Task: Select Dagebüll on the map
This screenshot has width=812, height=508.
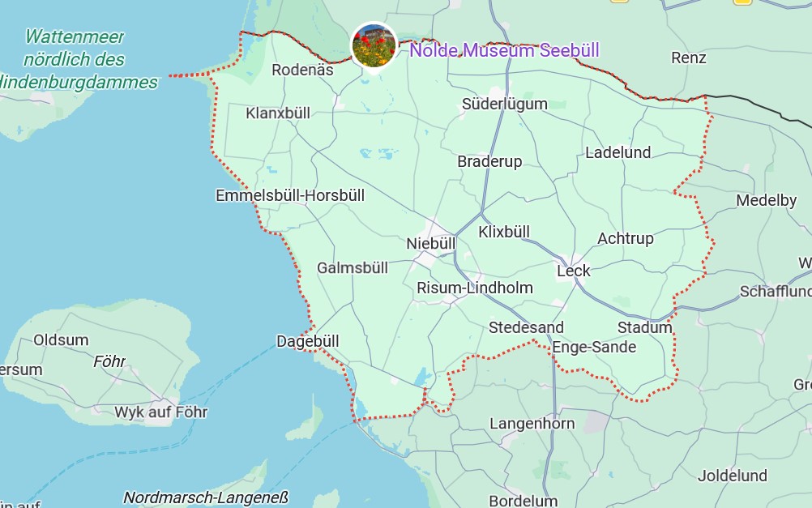Action: coord(308,341)
